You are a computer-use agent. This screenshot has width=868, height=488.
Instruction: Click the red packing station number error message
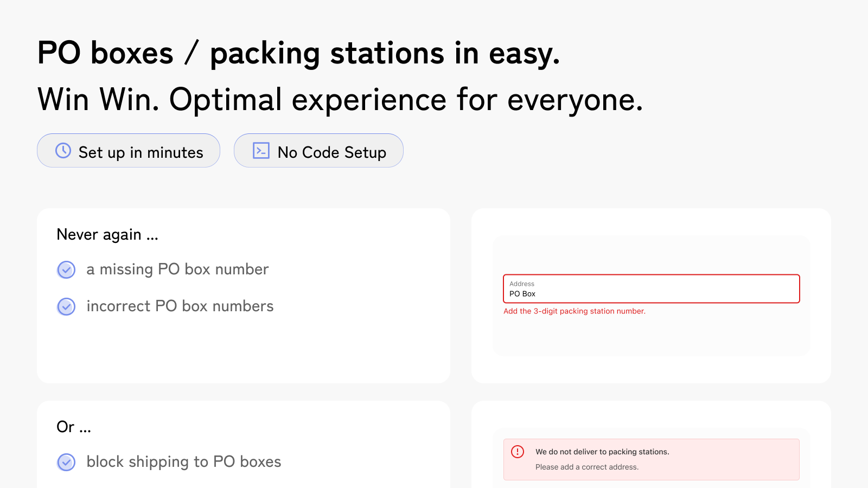tap(574, 311)
